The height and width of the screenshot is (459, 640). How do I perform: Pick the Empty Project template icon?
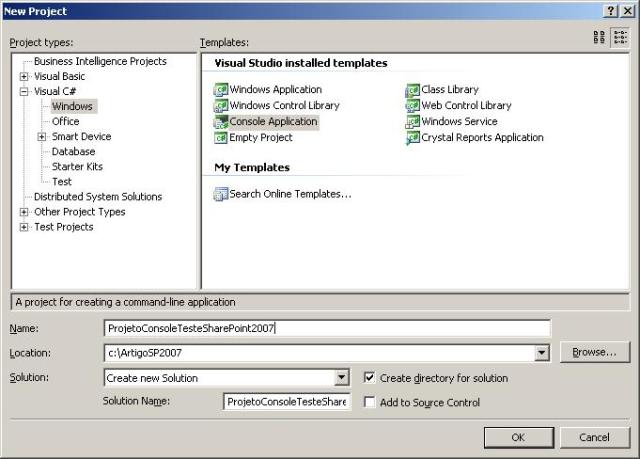[x=221, y=138]
